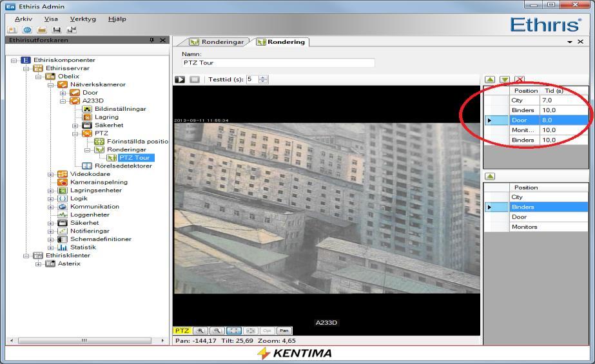
Task: Open the Visa menu
Action: coord(51,19)
